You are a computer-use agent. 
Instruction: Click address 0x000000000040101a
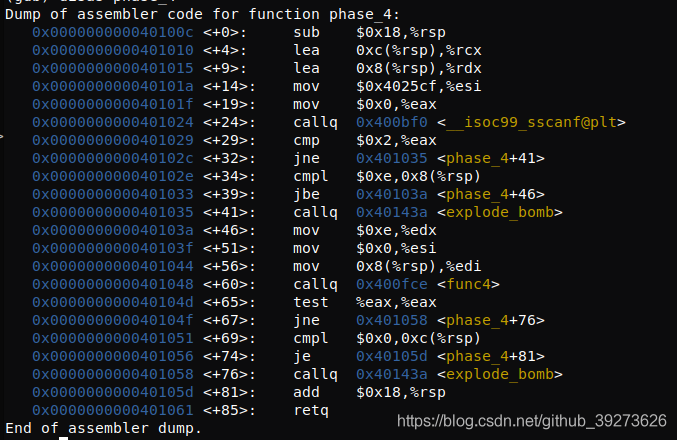113,86
